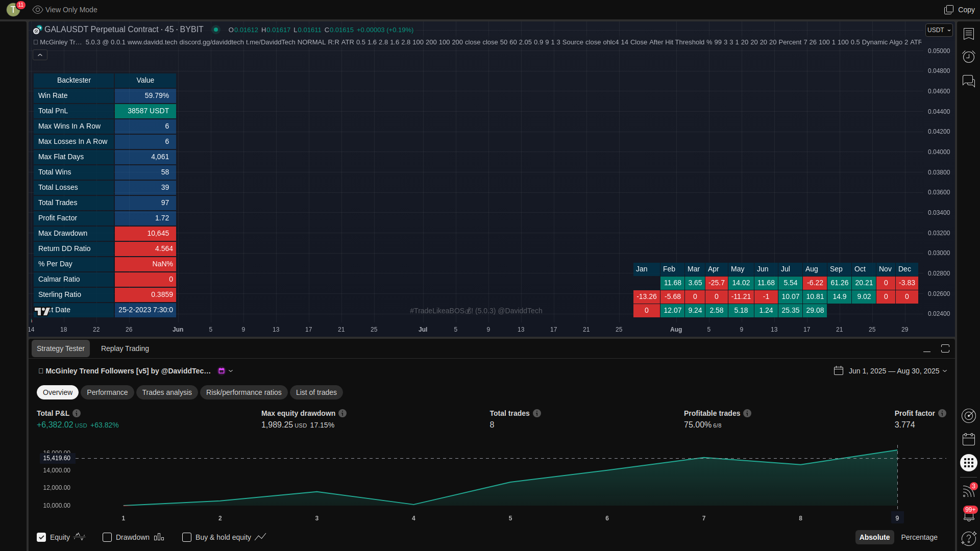
Task: Click the Copy layout icon
Action: 949,10
